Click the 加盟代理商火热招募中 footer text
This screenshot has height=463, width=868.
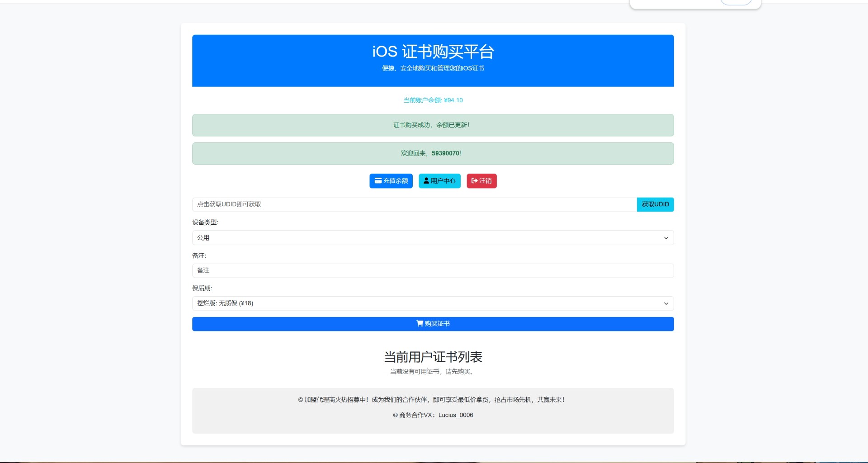432,400
